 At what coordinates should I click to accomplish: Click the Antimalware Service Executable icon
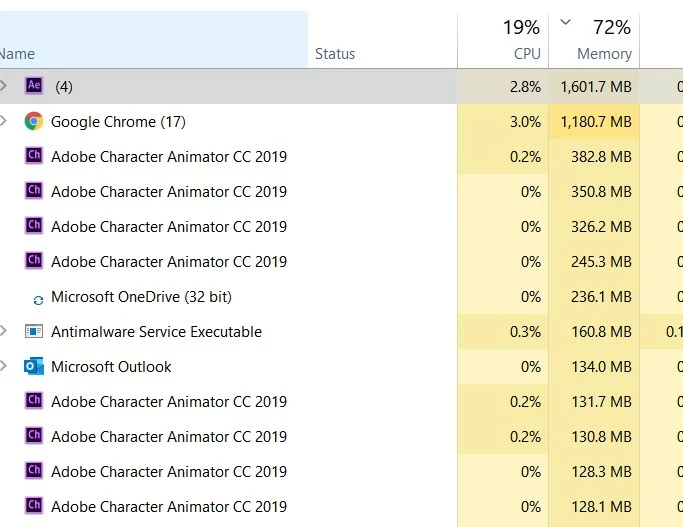34,331
